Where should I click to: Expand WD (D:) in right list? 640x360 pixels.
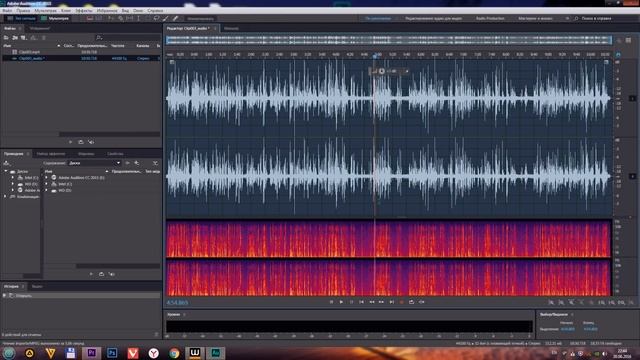(47, 191)
